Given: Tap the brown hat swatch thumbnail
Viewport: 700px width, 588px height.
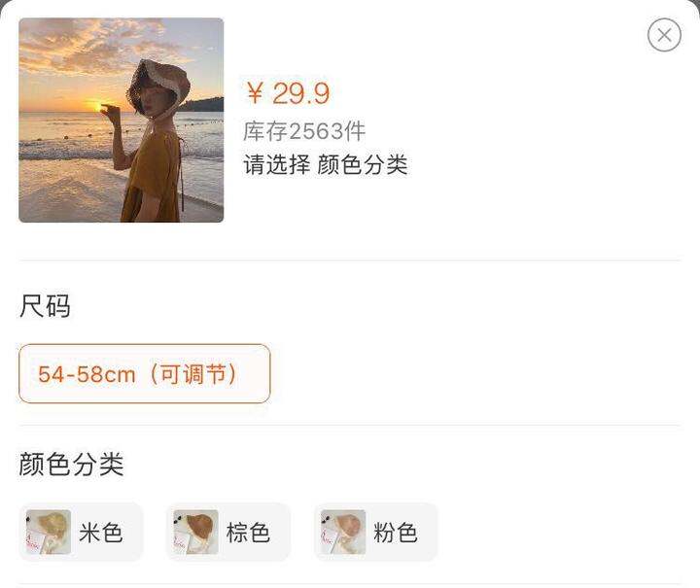Looking at the screenshot, I should (195, 532).
